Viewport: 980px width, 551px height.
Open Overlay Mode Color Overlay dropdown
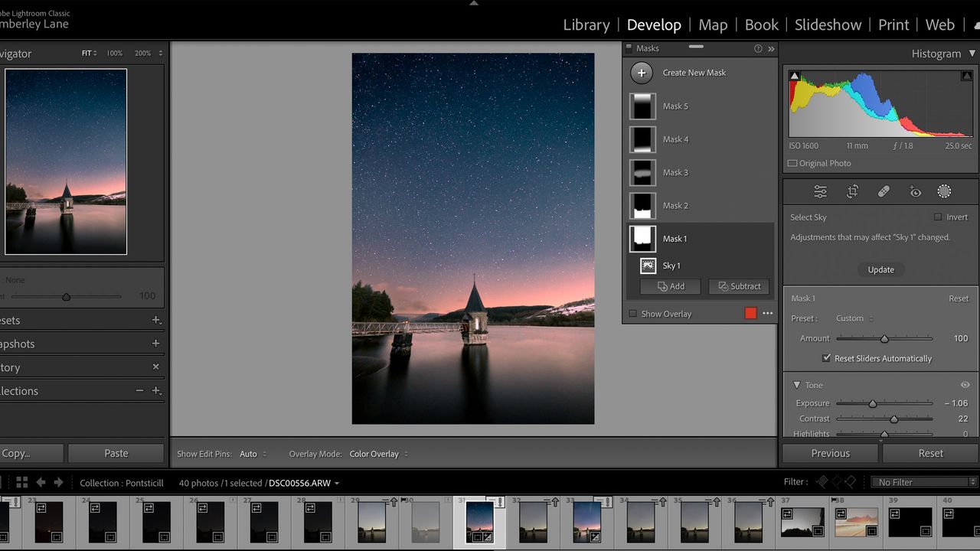pos(379,454)
